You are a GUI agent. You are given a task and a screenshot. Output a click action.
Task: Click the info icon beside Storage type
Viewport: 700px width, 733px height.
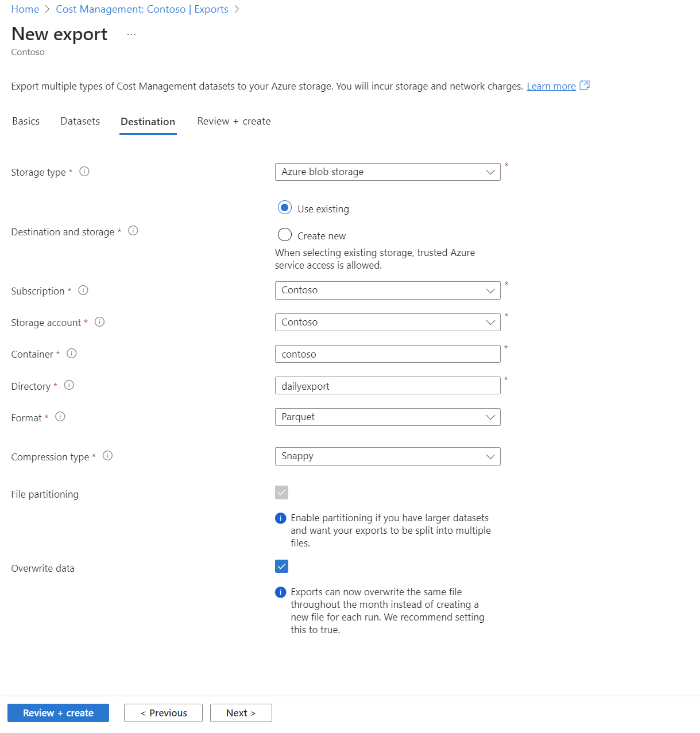click(84, 172)
